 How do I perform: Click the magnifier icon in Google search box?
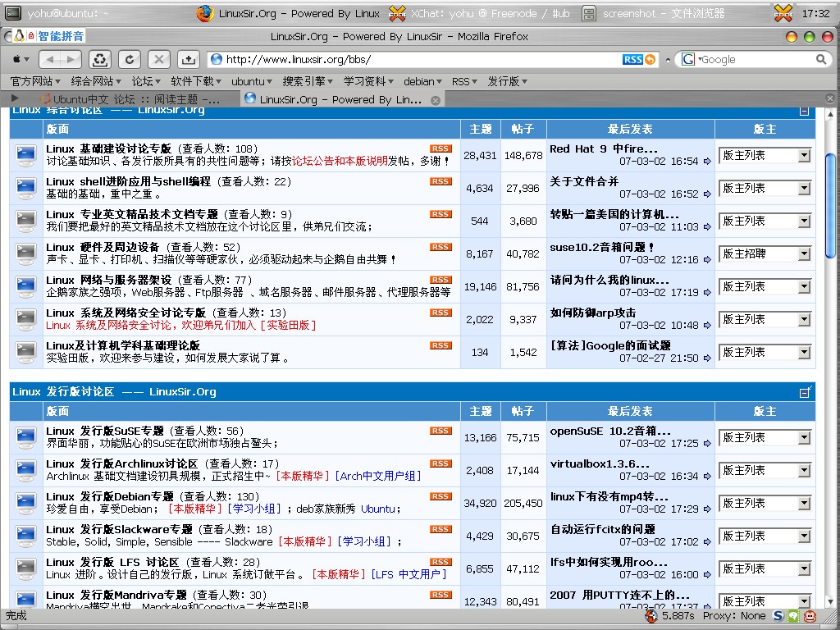pyautogui.click(x=820, y=59)
